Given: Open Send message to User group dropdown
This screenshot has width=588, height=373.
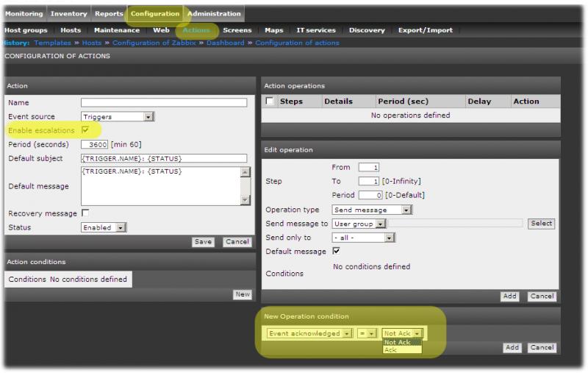Looking at the screenshot, I should (359, 224).
